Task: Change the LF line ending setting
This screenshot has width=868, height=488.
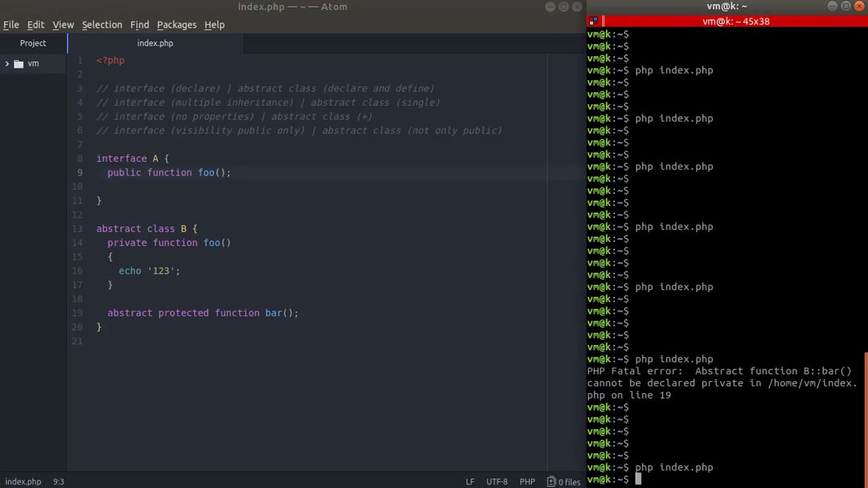Action: click(470, 482)
